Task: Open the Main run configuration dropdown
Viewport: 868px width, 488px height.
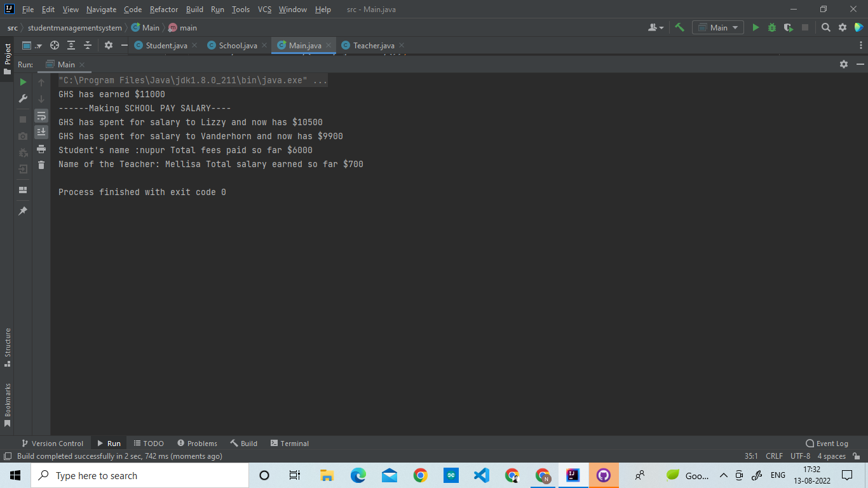Action: (x=717, y=28)
